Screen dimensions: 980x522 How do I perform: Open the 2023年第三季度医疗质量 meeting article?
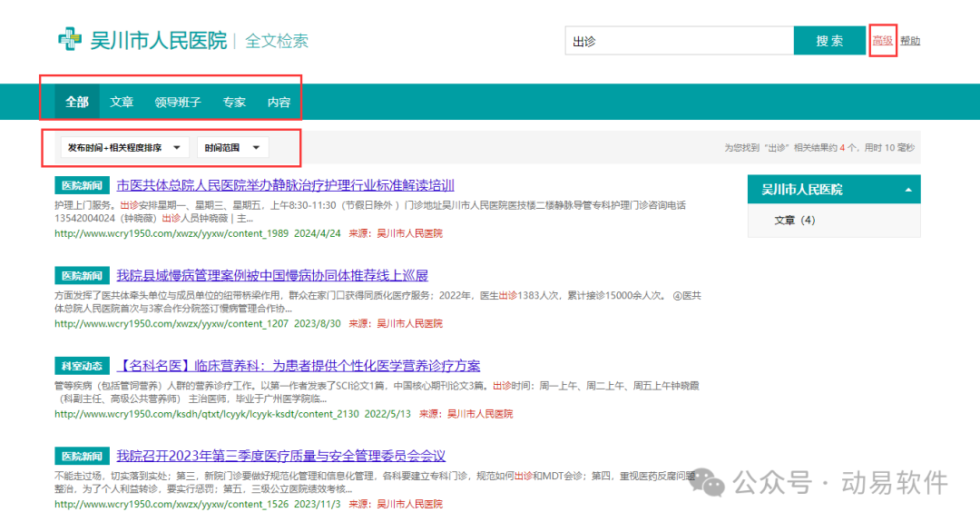click(x=280, y=456)
